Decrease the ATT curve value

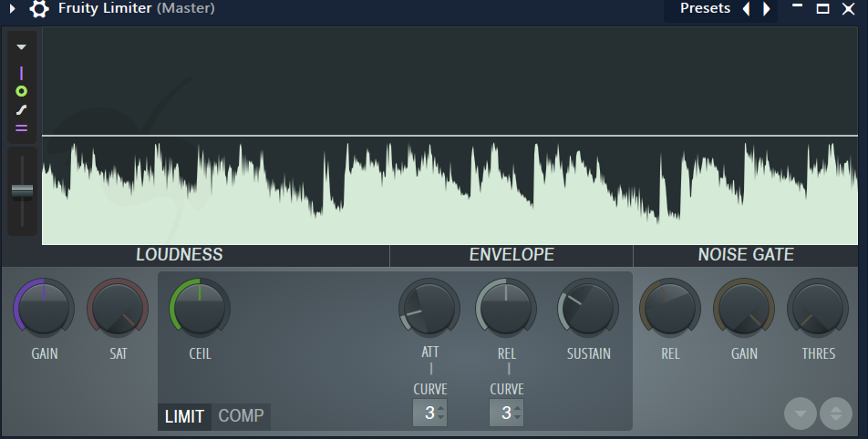coord(440,416)
